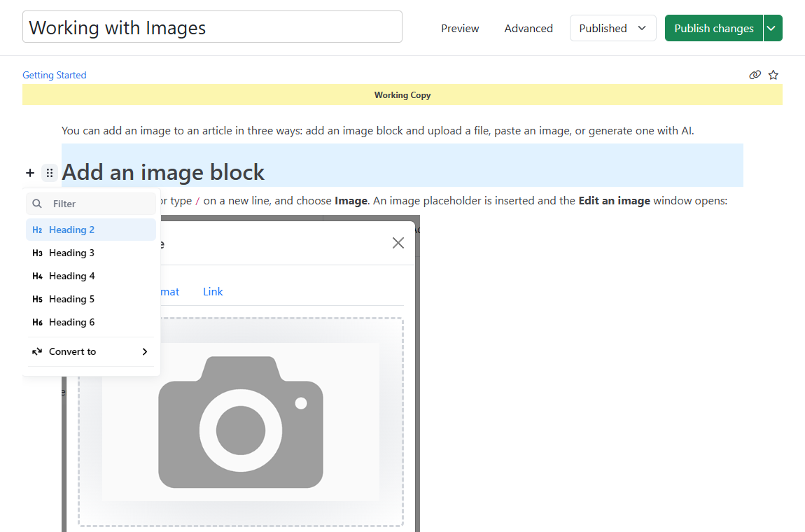Viewport: 805px width, 532px height.
Task: Choose Heading 4 option
Action: (91, 276)
